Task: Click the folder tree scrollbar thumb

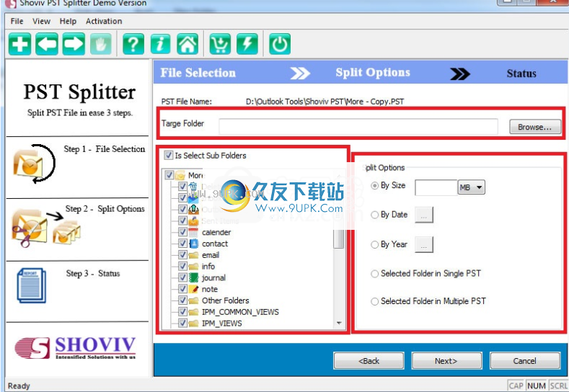Action: 338,239
